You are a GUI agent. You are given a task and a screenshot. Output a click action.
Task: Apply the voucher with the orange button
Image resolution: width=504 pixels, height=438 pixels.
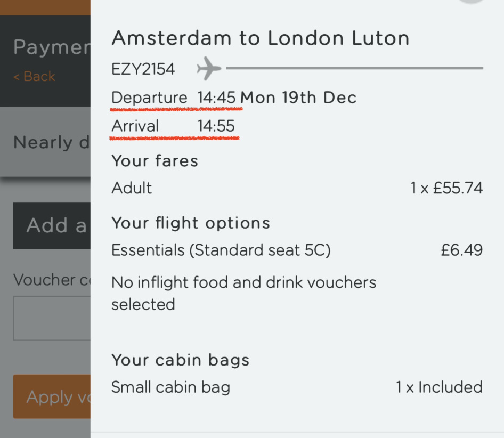(52, 396)
